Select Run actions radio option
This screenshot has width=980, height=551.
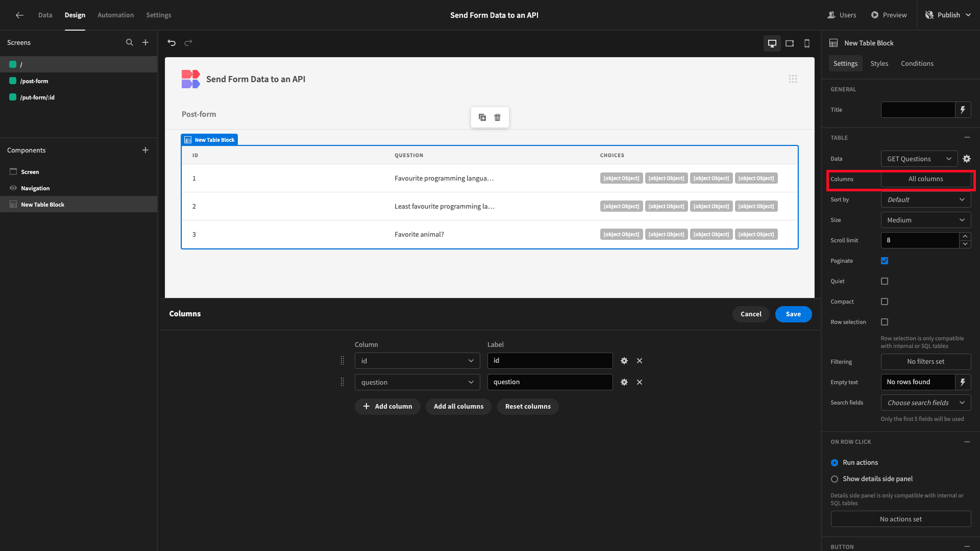(835, 463)
